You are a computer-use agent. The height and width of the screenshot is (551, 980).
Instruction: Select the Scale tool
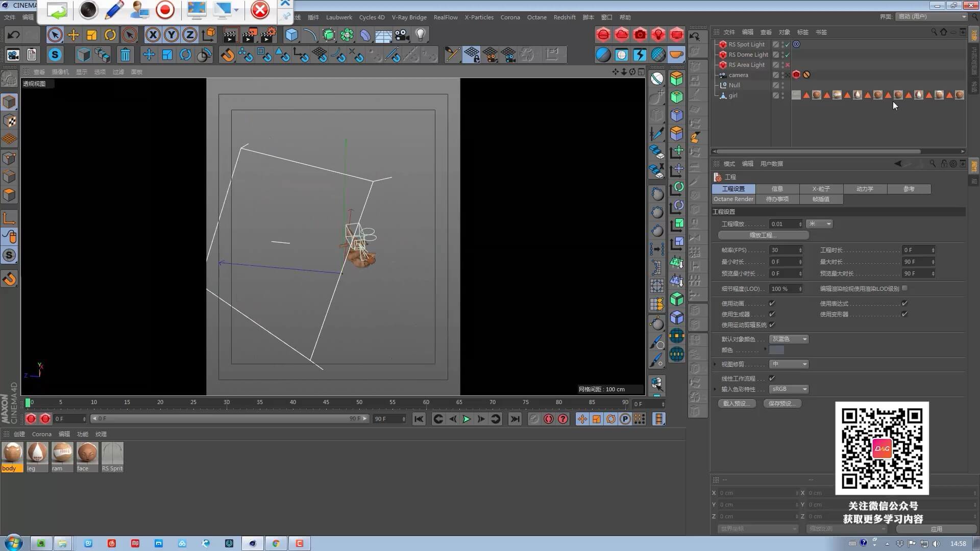(x=92, y=35)
